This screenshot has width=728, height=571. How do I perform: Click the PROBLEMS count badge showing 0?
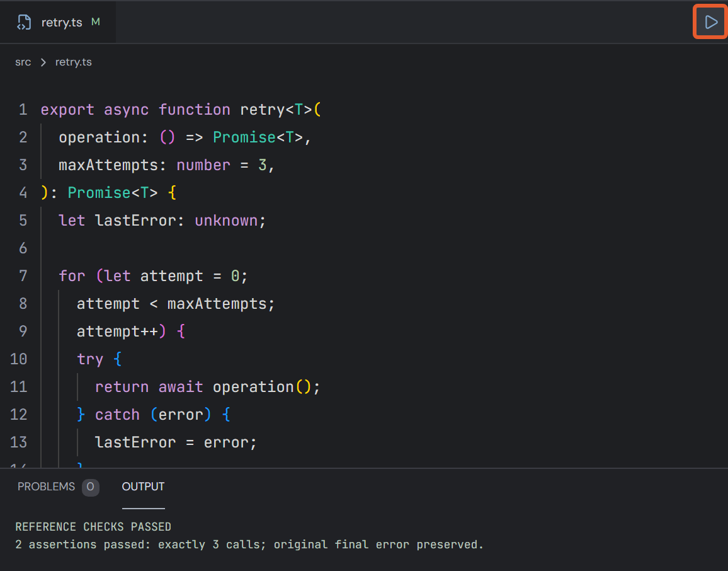click(91, 487)
